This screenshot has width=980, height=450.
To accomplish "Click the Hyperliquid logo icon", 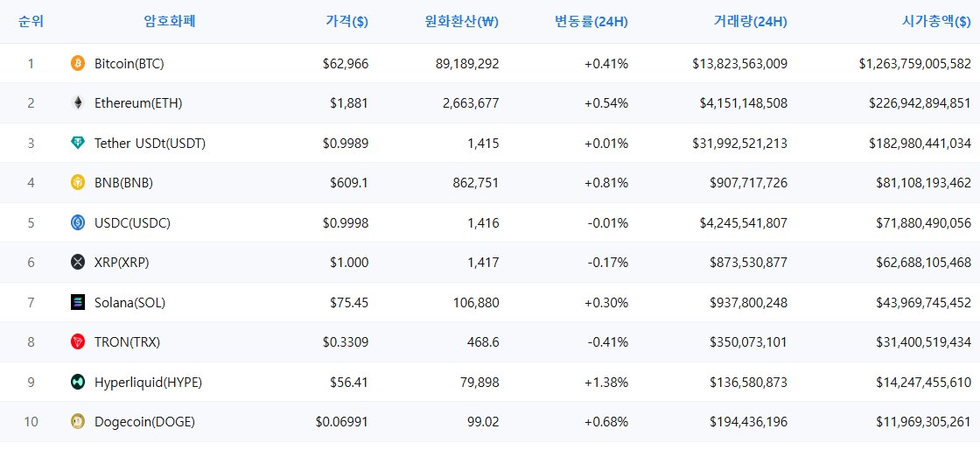I will [x=78, y=382].
